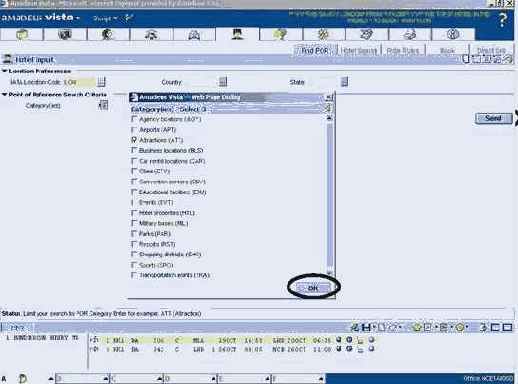Click the Send button
This screenshot has height=384, width=518.
(x=493, y=118)
